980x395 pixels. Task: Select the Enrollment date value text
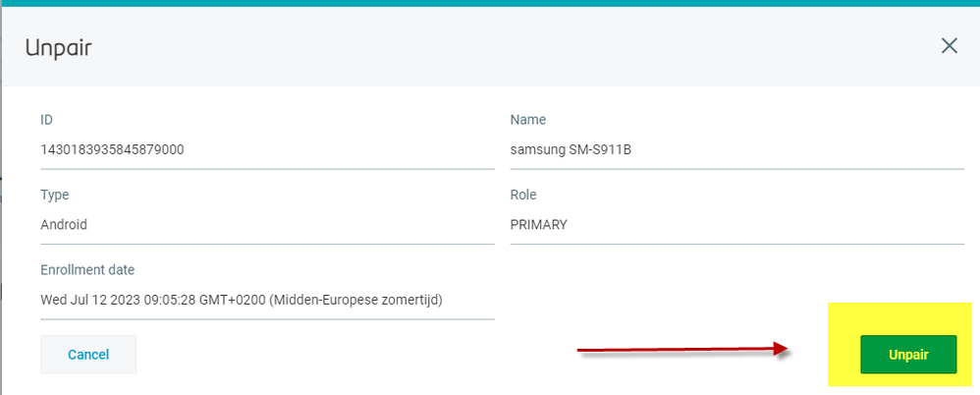coord(241,299)
